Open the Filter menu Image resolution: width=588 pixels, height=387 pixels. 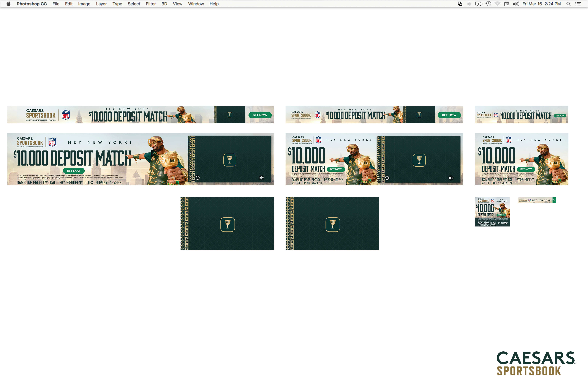[151, 4]
